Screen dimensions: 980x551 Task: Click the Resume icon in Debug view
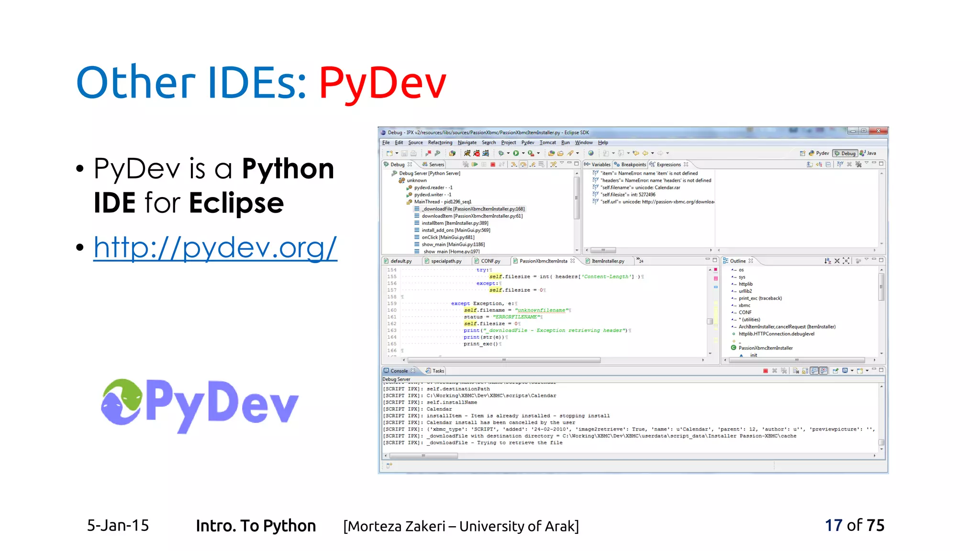[x=474, y=164]
